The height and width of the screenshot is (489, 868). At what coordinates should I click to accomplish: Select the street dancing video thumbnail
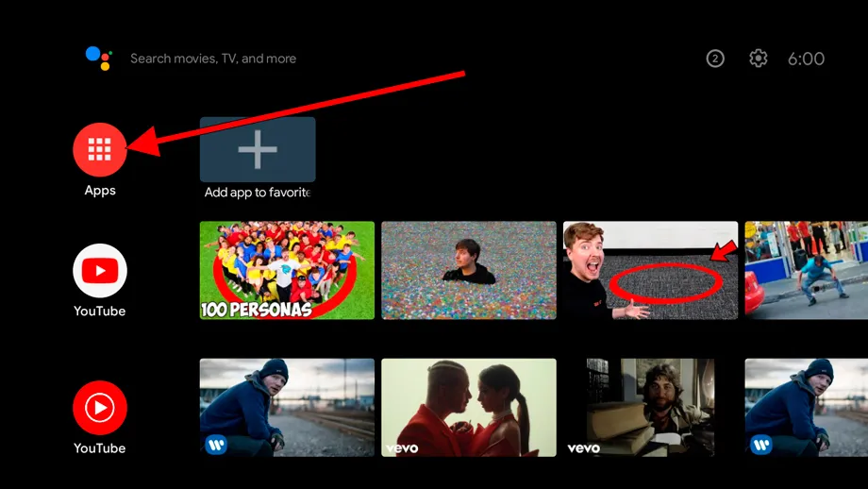(806, 270)
